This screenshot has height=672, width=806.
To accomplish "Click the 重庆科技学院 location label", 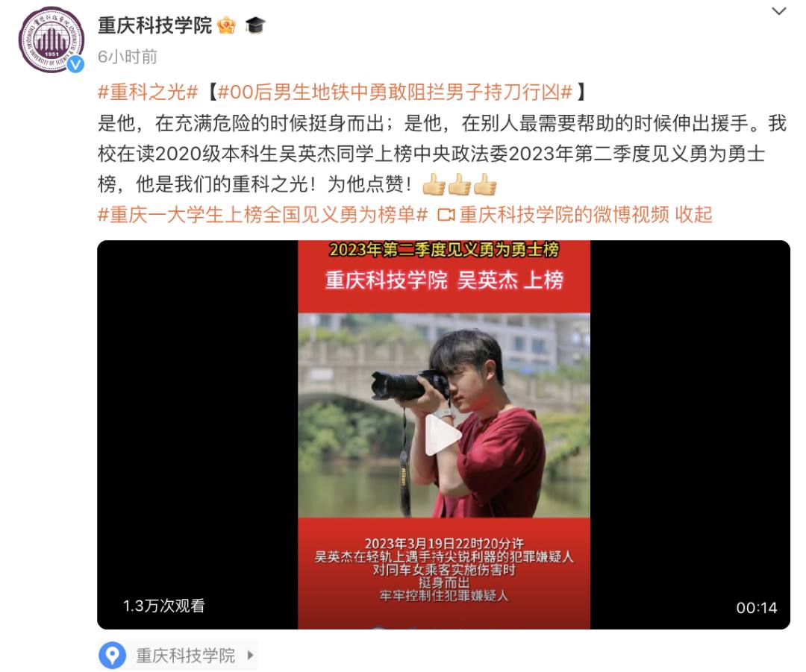I will pyautogui.click(x=186, y=656).
